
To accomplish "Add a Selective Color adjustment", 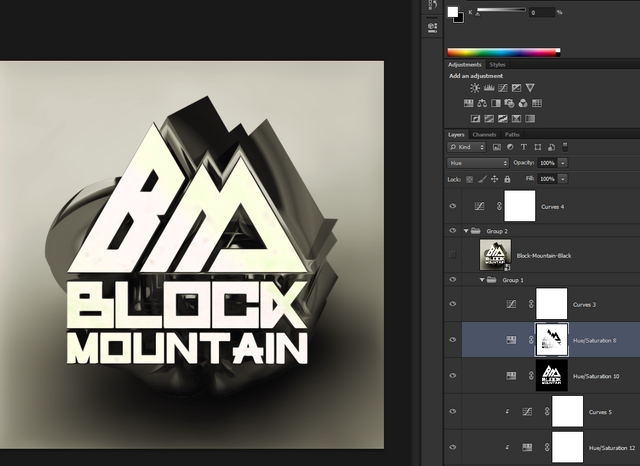I will coord(516,119).
